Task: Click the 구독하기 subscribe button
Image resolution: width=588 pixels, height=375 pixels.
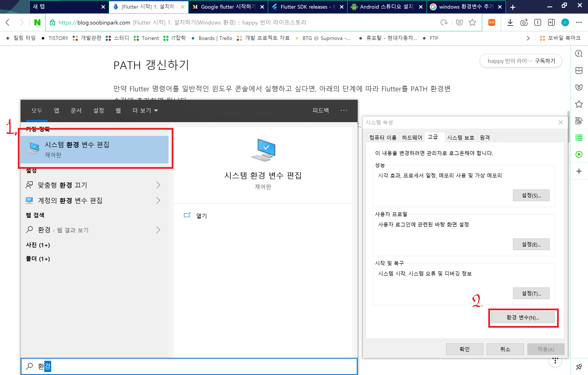Action: pyautogui.click(x=545, y=61)
